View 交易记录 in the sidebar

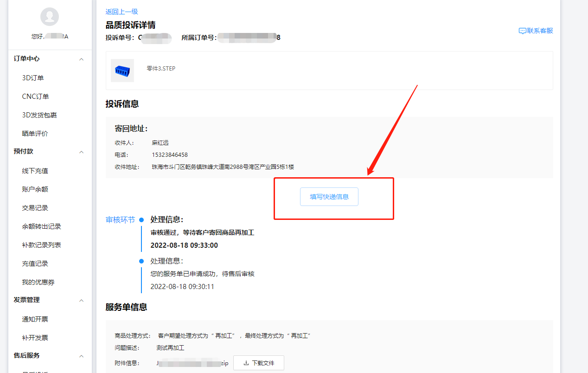35,208
